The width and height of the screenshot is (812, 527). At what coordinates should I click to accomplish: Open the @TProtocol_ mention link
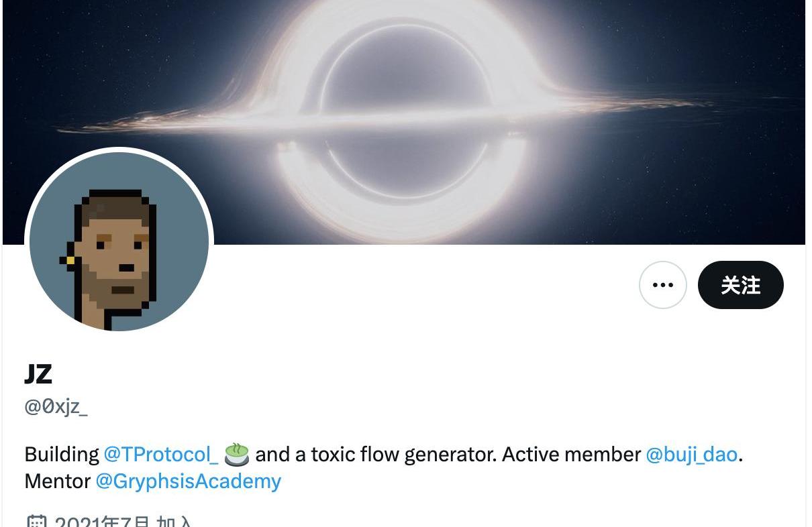tap(161, 455)
